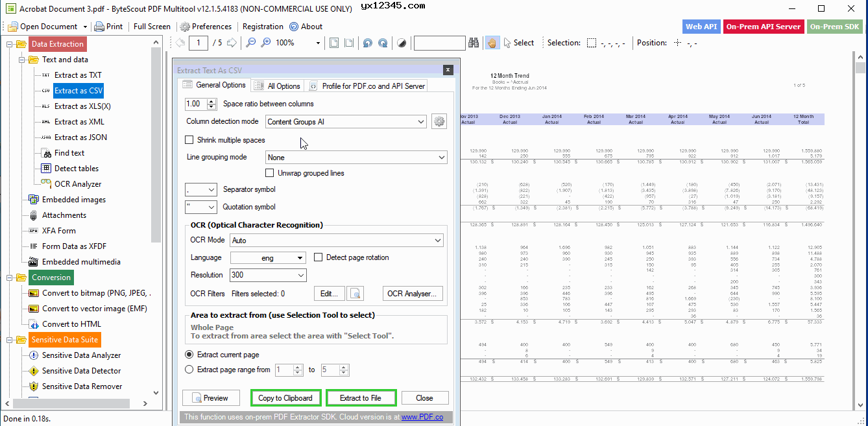Screen dimensions: 868x426
Task: Open the www.PDF.co link
Action: pos(422,417)
